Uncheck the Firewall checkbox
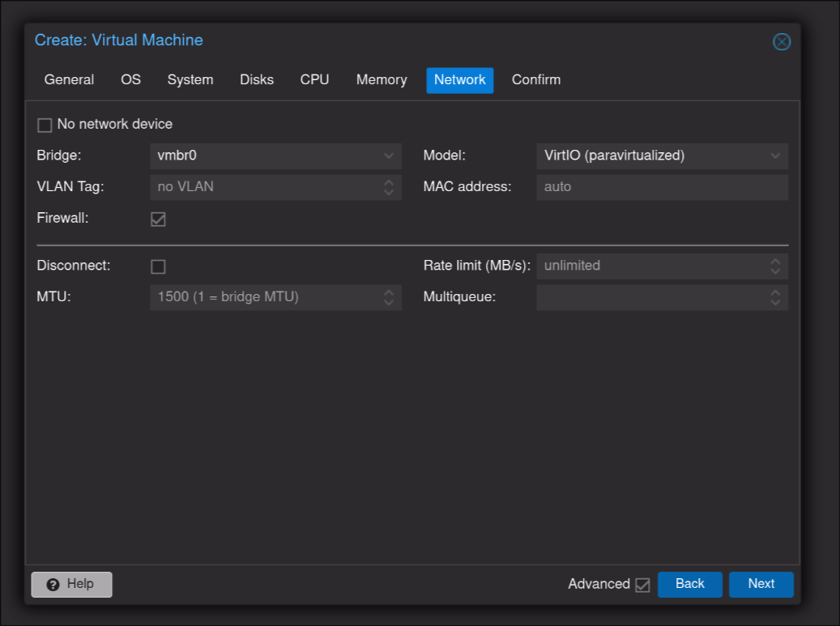This screenshot has height=626, width=840. (158, 219)
